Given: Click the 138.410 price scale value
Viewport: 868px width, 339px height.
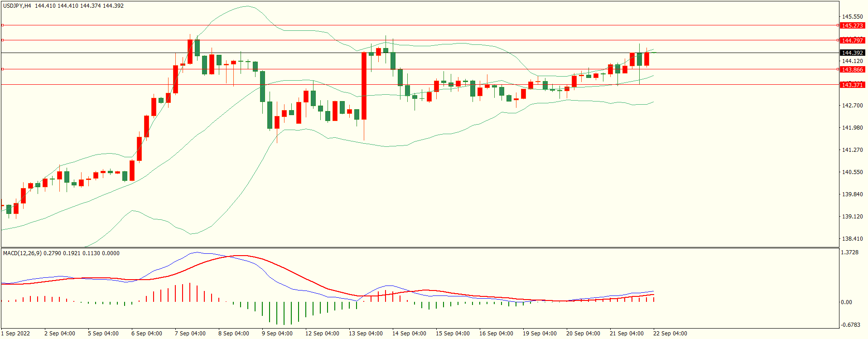Looking at the screenshot, I should tap(852, 239).
